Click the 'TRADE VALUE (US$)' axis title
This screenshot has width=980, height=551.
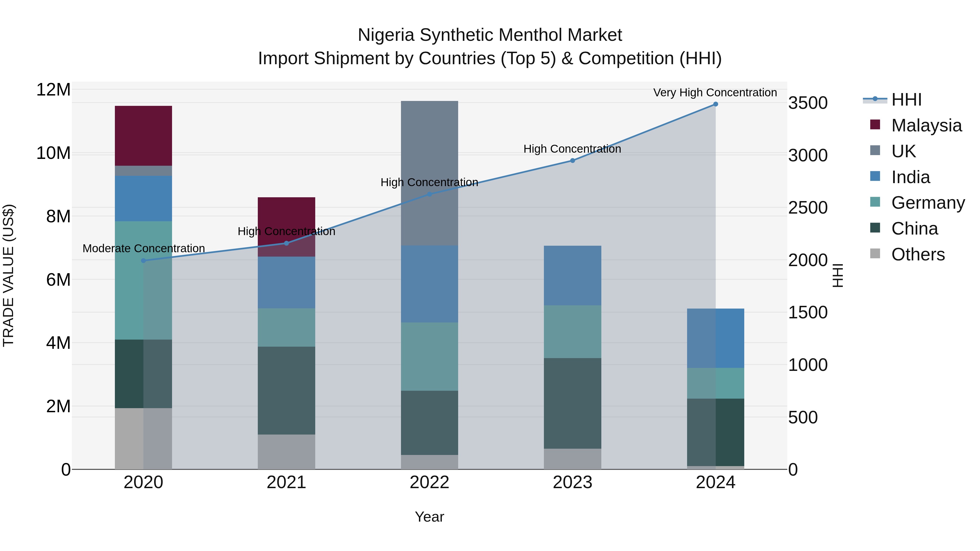8,275
